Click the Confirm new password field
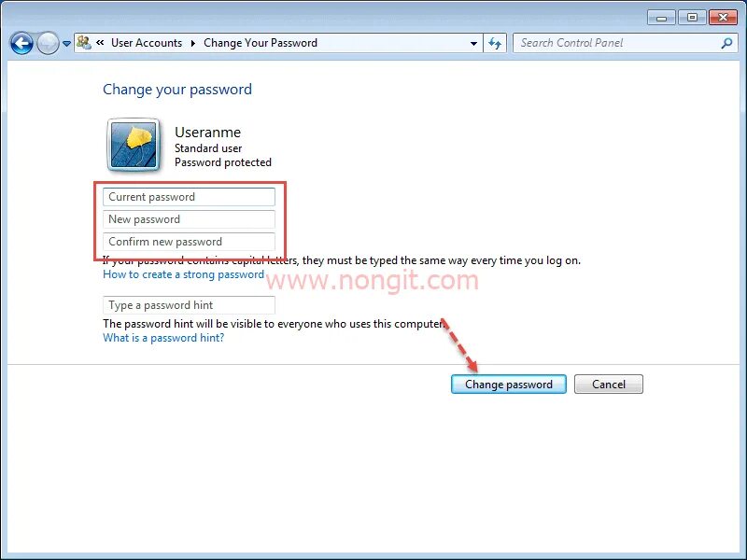Image resolution: width=747 pixels, height=560 pixels. pos(189,242)
